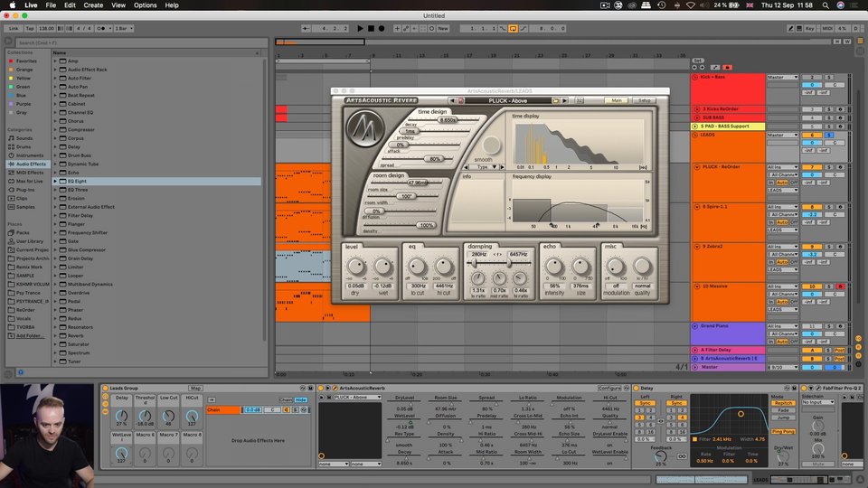Image resolution: width=868 pixels, height=488 pixels.
Task: Open the Create menu
Action: click(x=93, y=5)
